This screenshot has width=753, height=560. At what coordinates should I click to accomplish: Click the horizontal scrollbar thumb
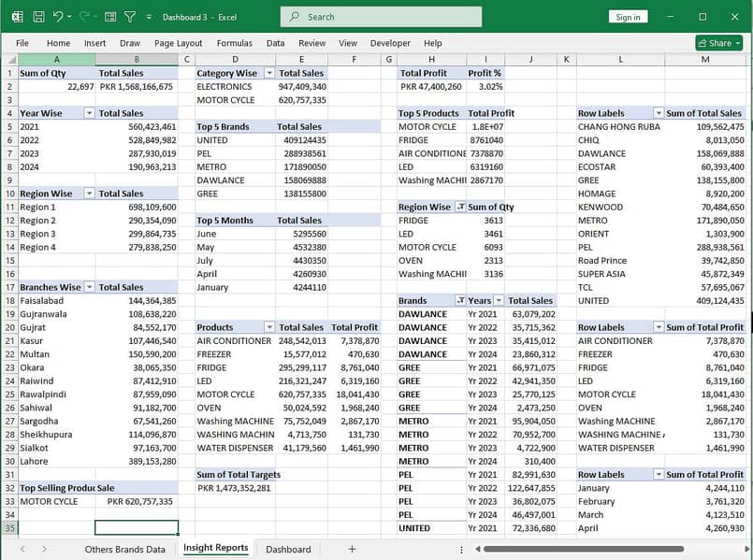pyautogui.click(x=584, y=549)
